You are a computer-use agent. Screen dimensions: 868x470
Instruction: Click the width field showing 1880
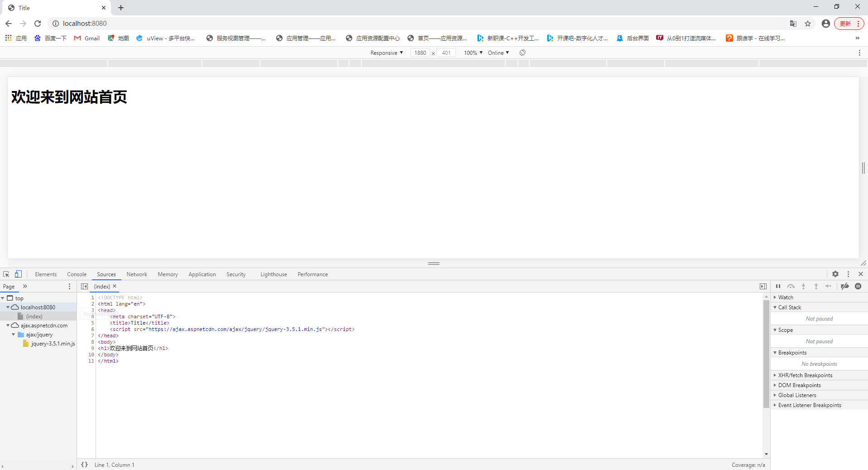(x=420, y=53)
